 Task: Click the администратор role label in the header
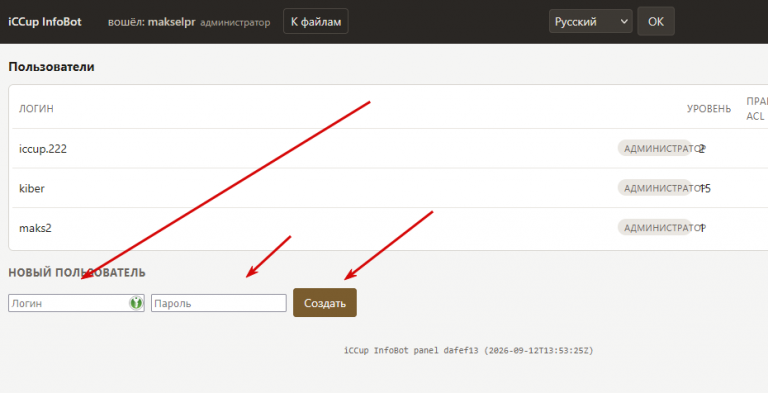(235, 23)
